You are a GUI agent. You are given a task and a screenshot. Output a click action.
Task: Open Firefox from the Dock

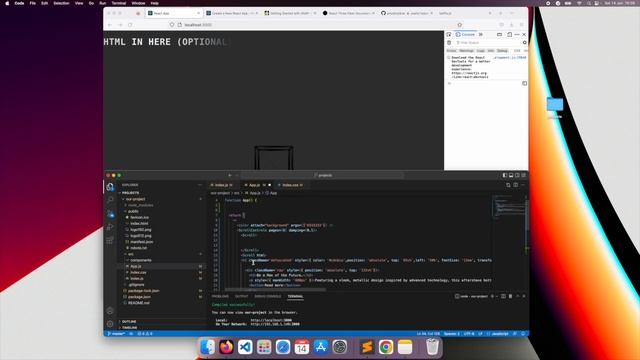[x=226, y=347]
